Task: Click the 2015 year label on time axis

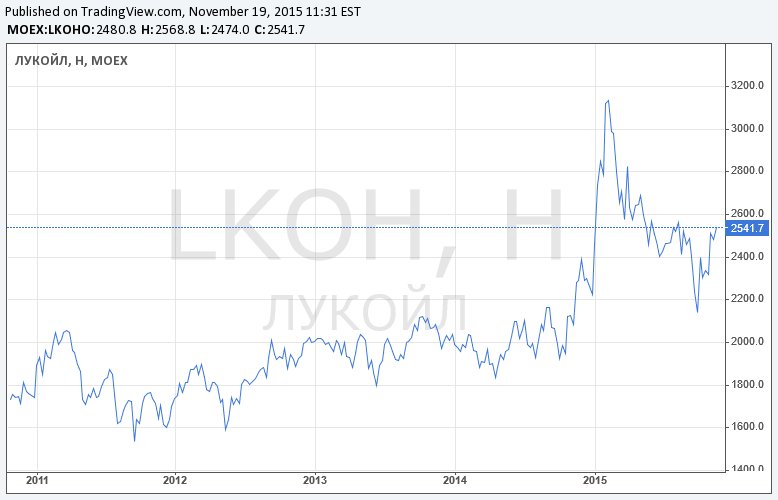Action: point(595,480)
